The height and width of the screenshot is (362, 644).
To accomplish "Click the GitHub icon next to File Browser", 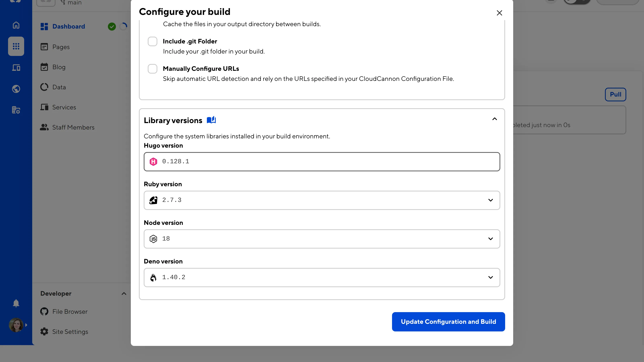I will tap(44, 312).
